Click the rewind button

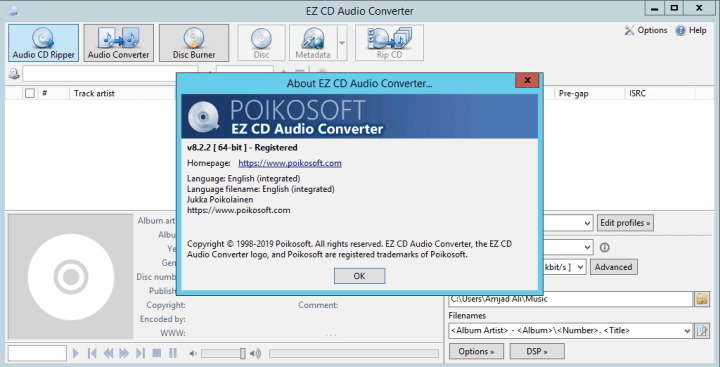point(108,353)
